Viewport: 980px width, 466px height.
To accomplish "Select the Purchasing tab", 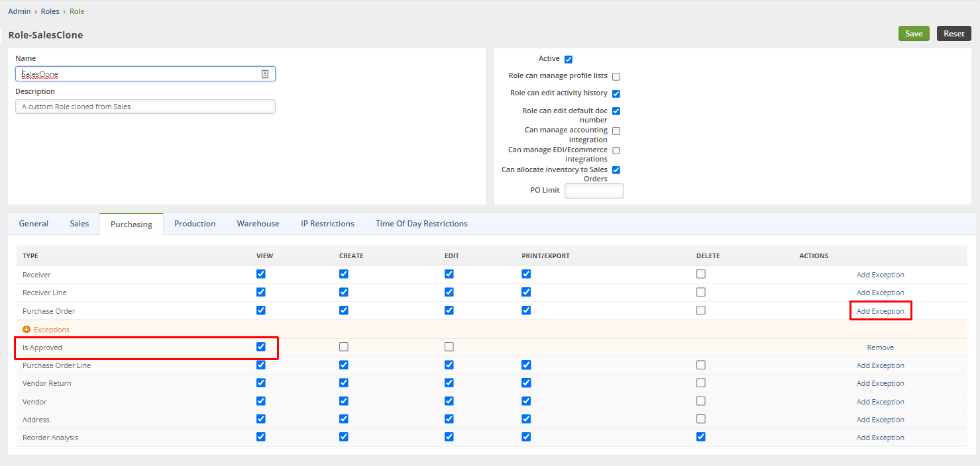I will coord(131,224).
